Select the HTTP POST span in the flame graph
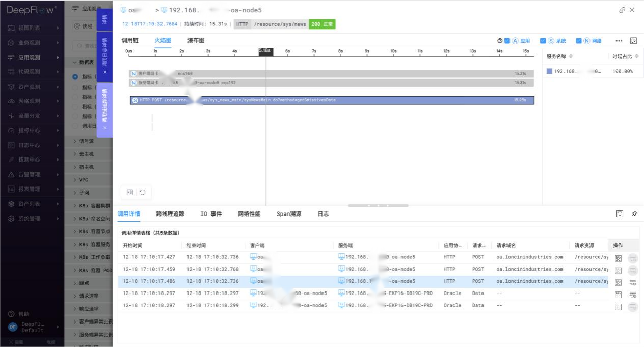Image resolution: width=644 pixels, height=347 pixels. click(331, 100)
